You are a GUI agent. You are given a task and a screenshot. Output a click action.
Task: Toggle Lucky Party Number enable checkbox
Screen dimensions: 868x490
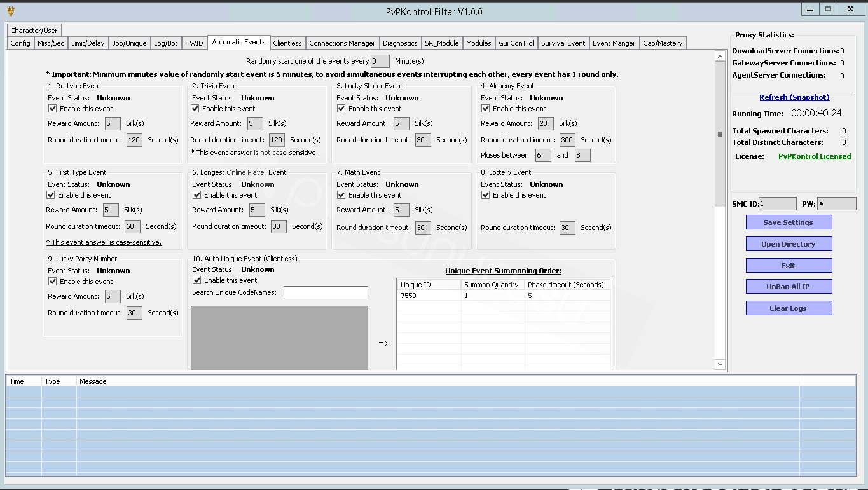click(x=53, y=282)
